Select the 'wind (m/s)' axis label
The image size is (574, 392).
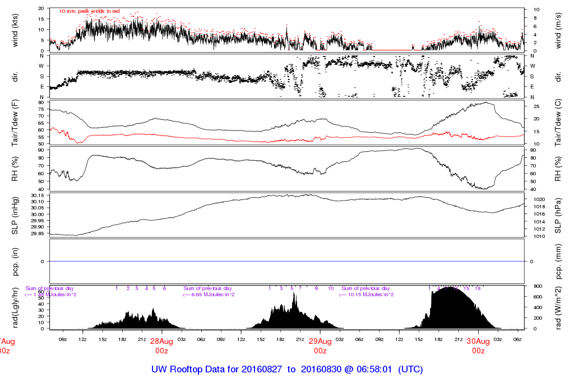tap(558, 30)
